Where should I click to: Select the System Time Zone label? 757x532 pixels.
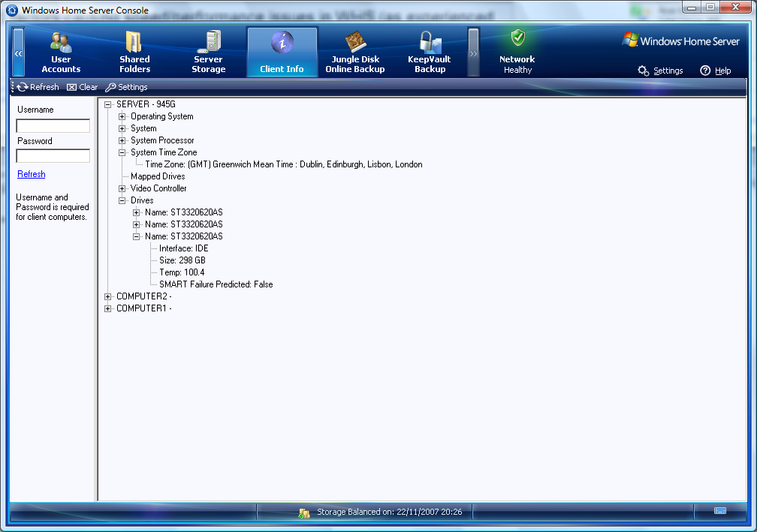tap(164, 152)
